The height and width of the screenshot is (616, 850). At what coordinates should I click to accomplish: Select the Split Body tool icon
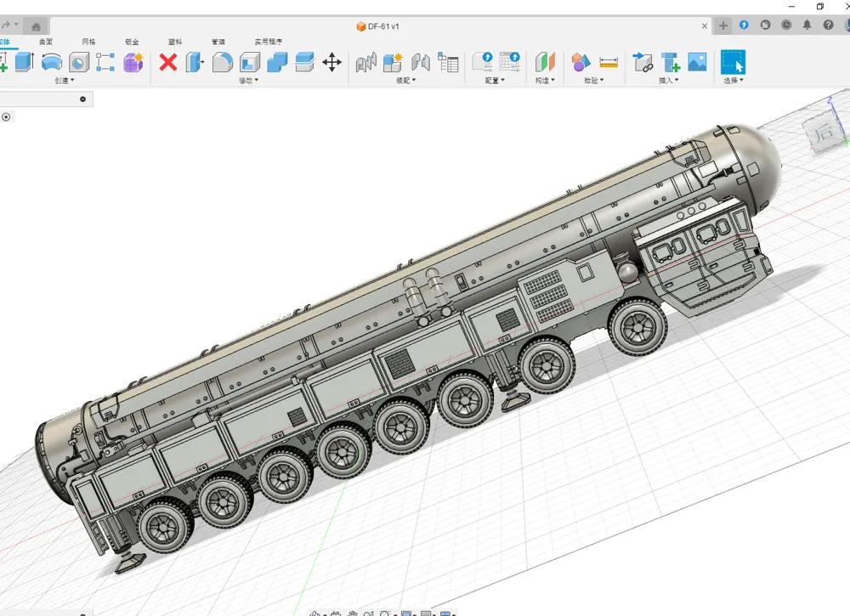click(x=304, y=62)
